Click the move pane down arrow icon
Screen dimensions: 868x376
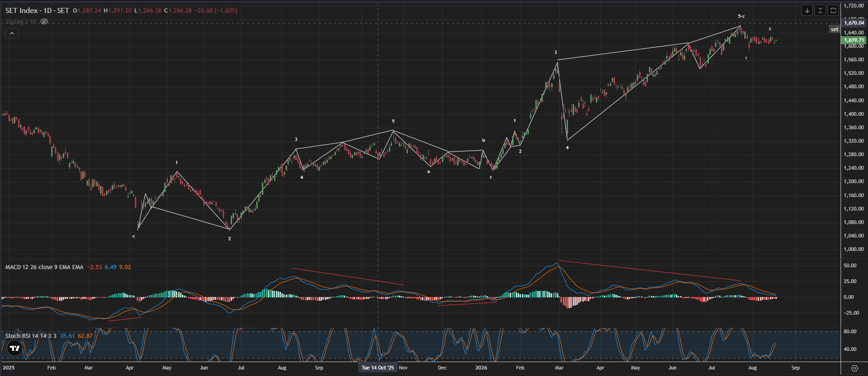click(807, 10)
